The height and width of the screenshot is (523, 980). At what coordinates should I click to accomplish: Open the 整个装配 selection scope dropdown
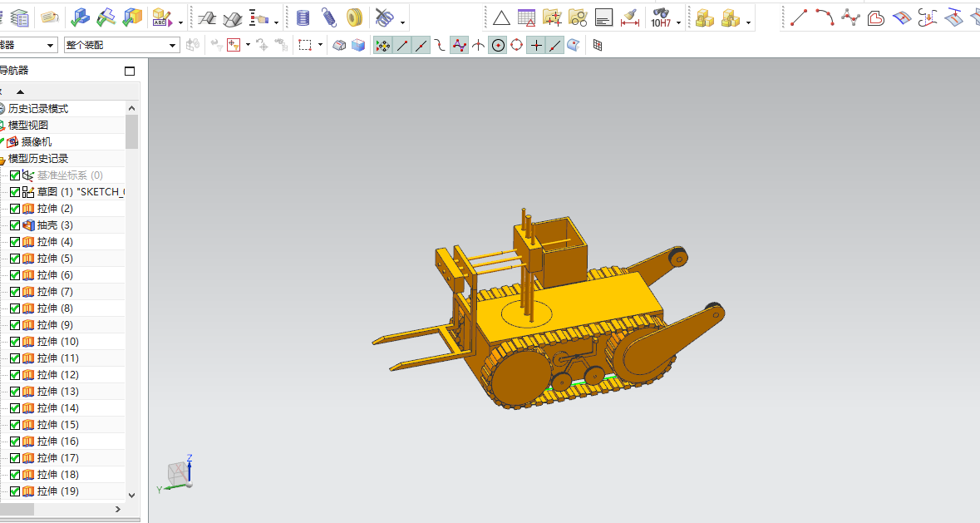(x=173, y=45)
